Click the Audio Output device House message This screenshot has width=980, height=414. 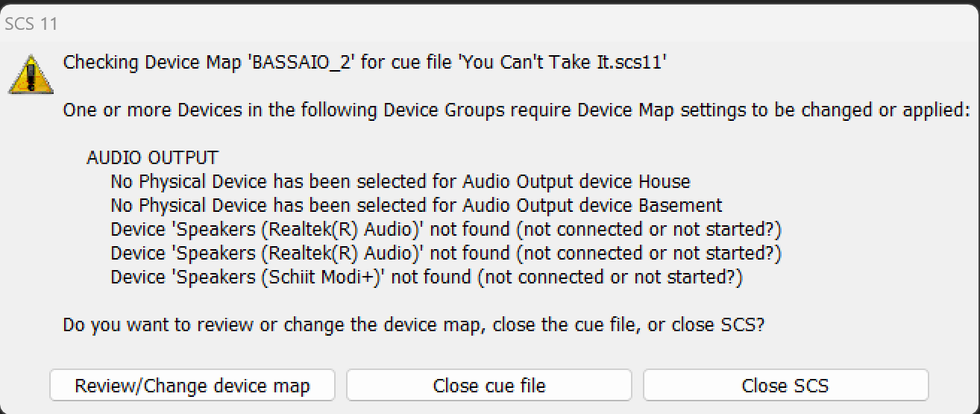[400, 181]
